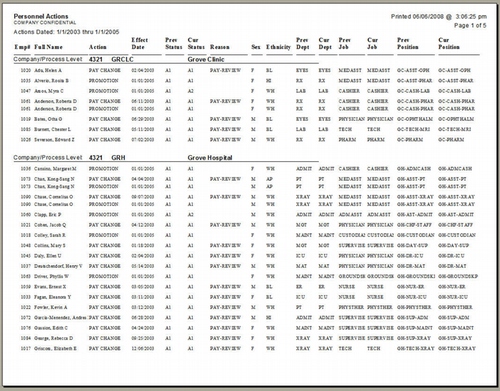Select the "Prev Status" column header
500x391 pixels.
(174, 43)
